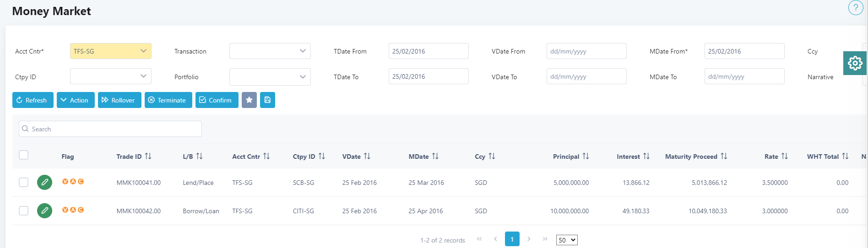
Task: Toggle the select-all header checkbox
Action: [24, 155]
